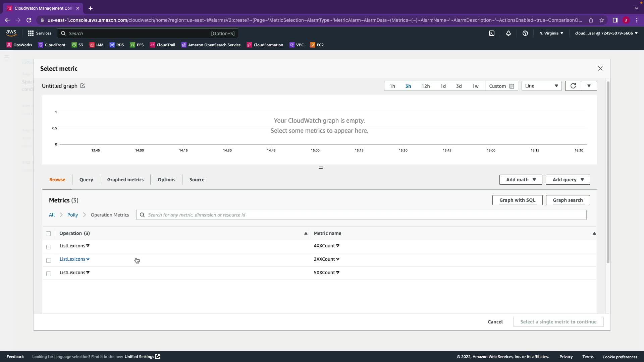Open AWS CloudShell icon in top navigation
The image size is (644, 362).
(491, 33)
